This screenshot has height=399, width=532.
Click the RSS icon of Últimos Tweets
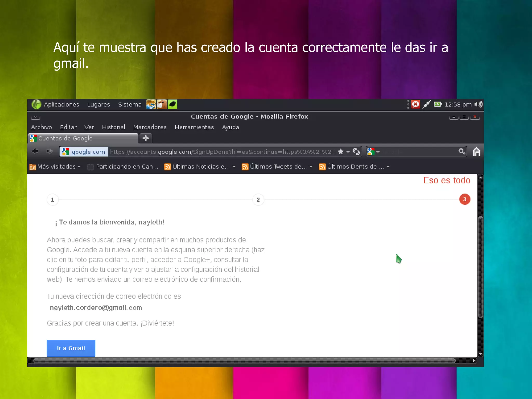[245, 167]
